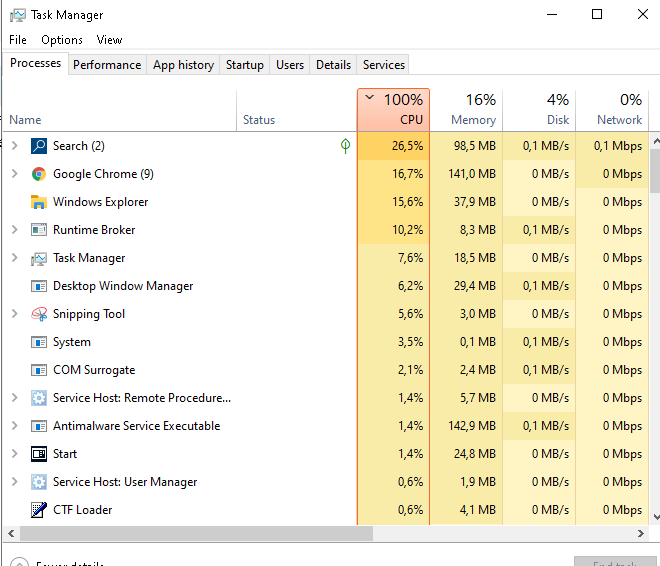The image size is (660, 566).
Task: Click the Windows Explorer folder icon
Action: click(x=39, y=202)
